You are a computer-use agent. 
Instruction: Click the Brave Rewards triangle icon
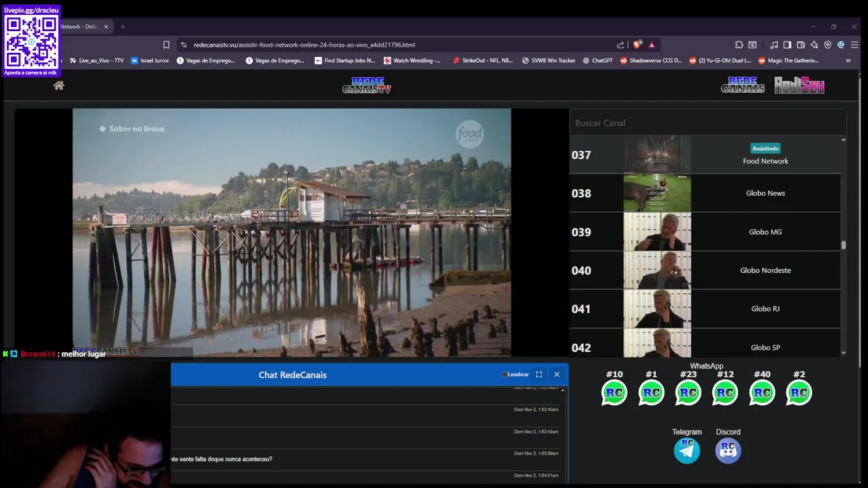[652, 45]
